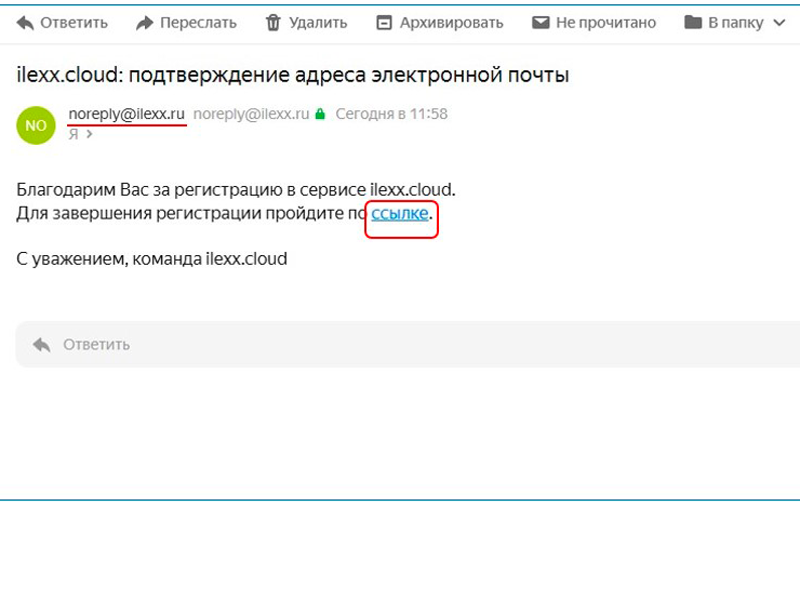The image size is (800, 600).
Task: Follow the "ссылке" confirmation link
Action: (x=400, y=213)
